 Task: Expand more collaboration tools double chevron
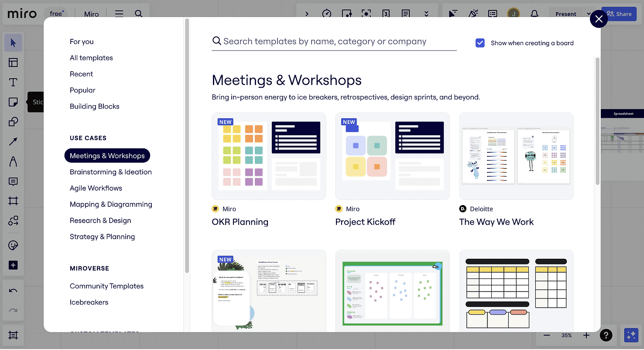(427, 14)
